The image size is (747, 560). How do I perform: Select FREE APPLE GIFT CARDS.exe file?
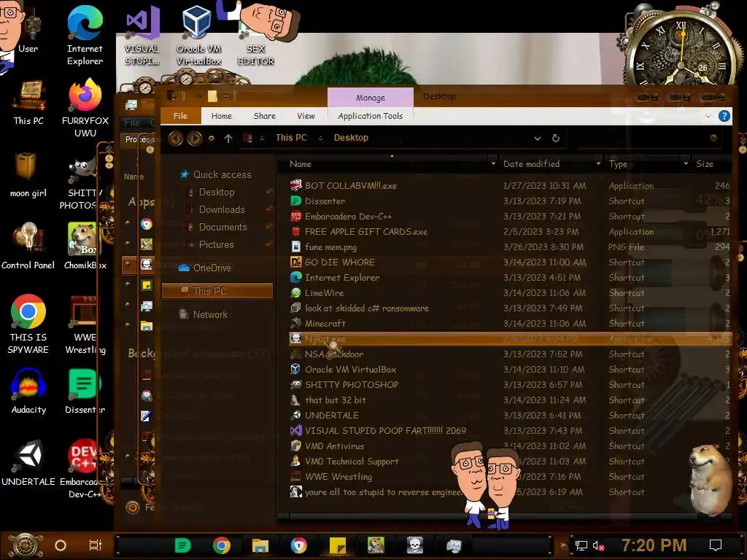point(510,231)
